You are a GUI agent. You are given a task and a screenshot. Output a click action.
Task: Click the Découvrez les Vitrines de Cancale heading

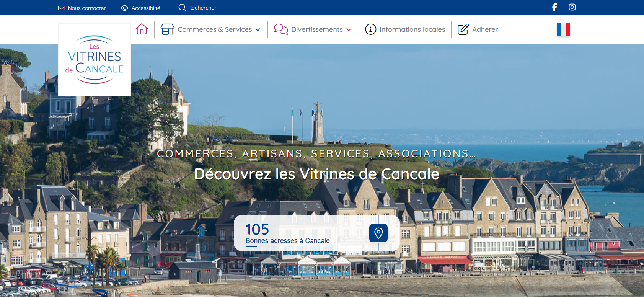(317, 174)
